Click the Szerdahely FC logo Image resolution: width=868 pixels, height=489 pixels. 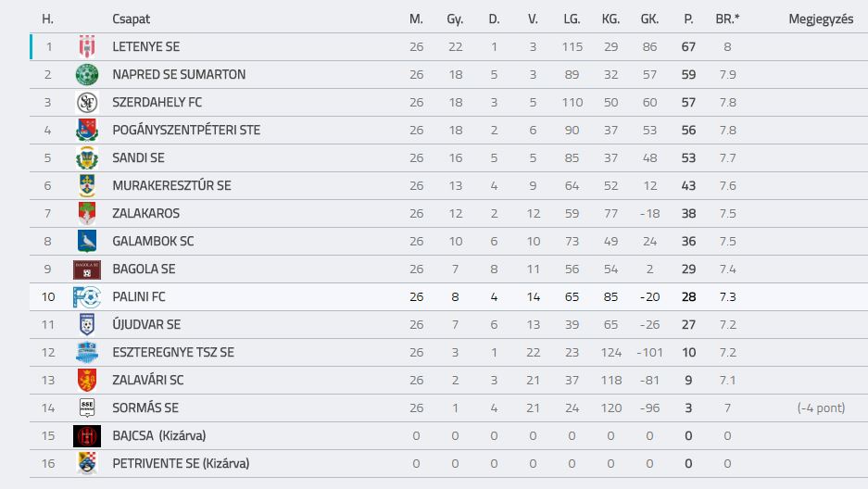[87, 102]
